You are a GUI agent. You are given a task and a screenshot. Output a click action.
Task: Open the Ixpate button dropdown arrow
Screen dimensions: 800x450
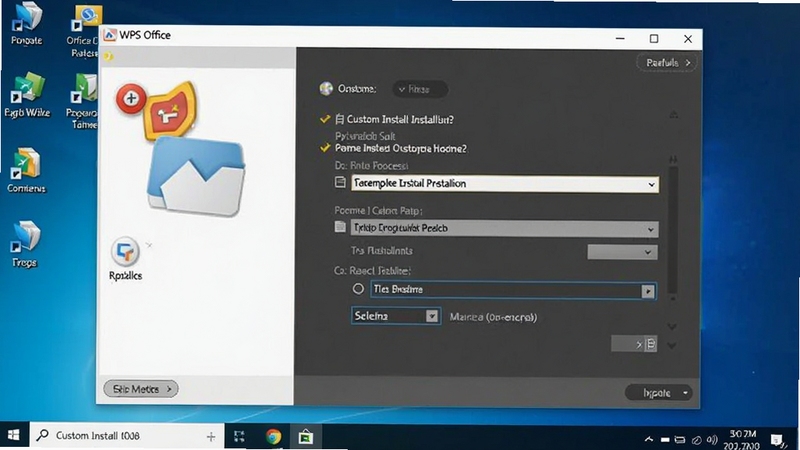click(685, 393)
